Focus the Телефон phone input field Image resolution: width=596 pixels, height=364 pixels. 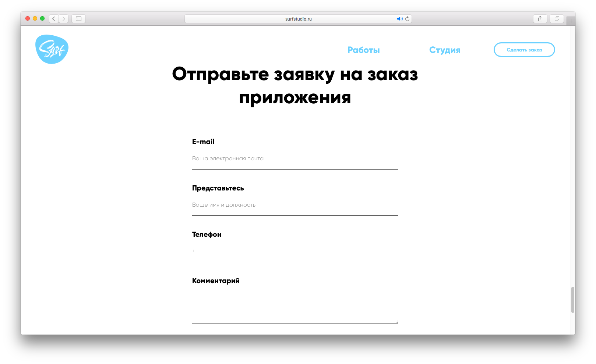[x=295, y=251]
